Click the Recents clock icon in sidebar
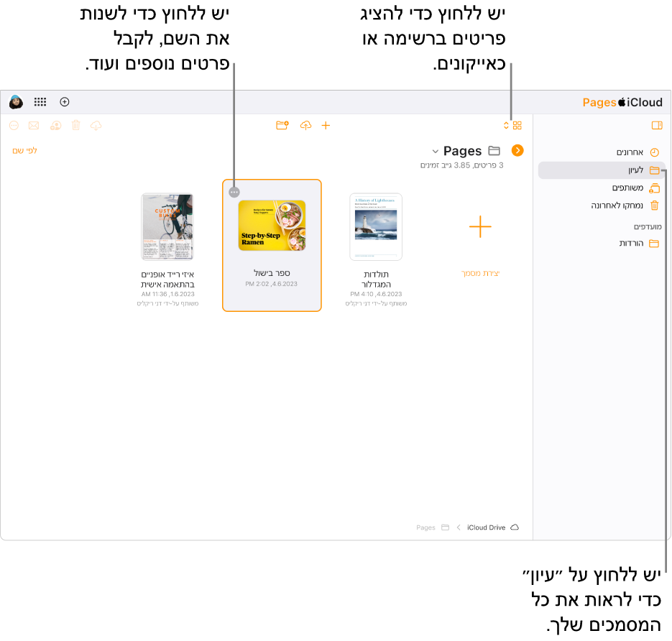 (654, 152)
